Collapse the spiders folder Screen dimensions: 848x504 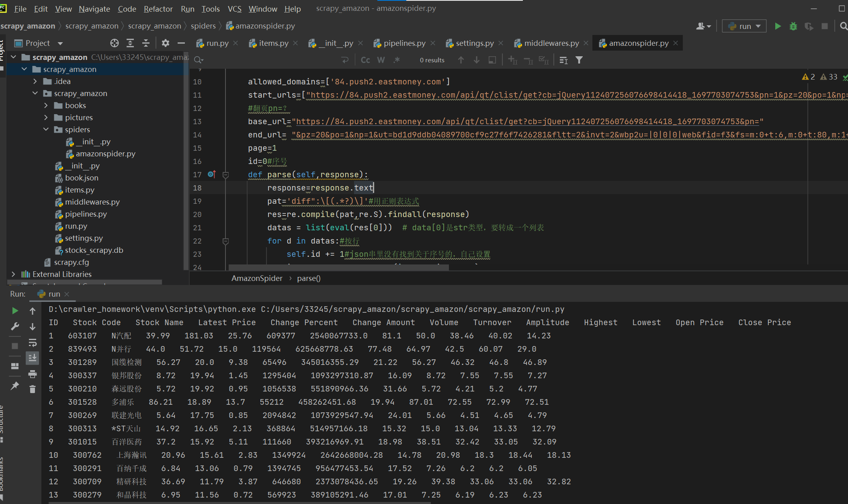point(46,129)
